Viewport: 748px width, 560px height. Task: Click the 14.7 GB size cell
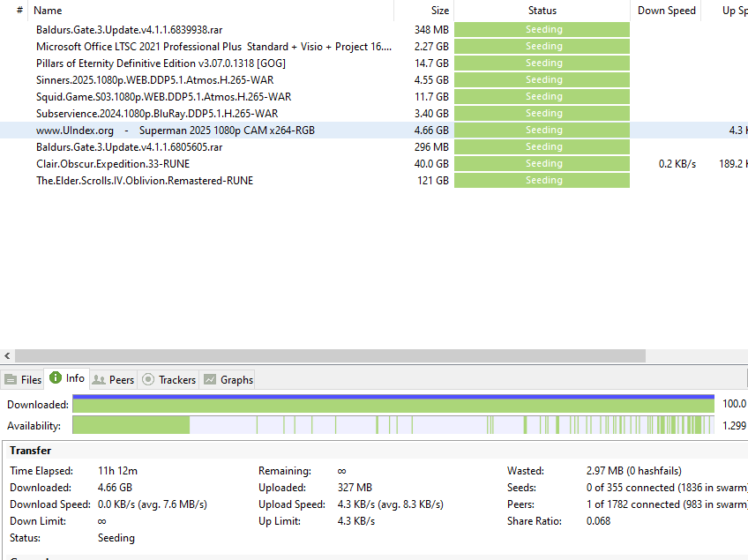tap(431, 63)
